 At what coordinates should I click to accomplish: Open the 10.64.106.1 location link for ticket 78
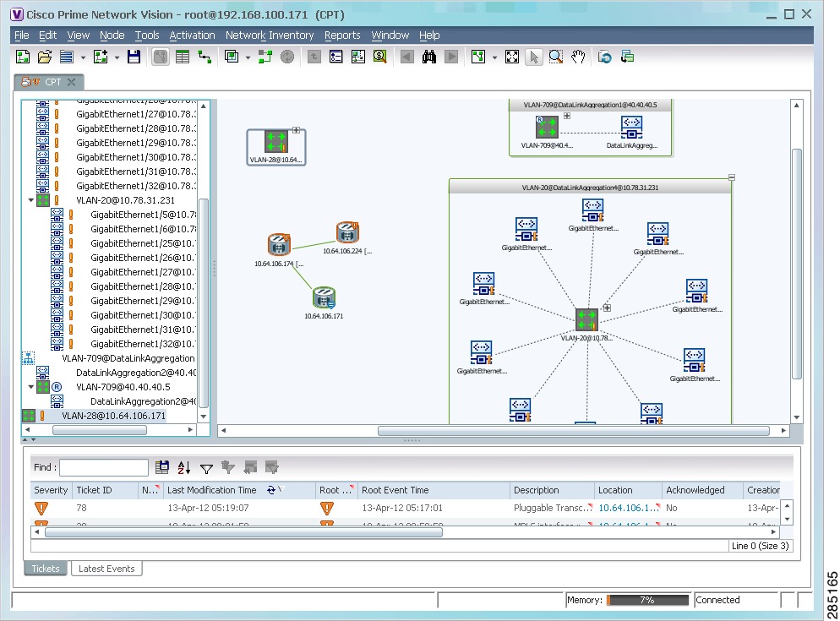[x=629, y=508]
